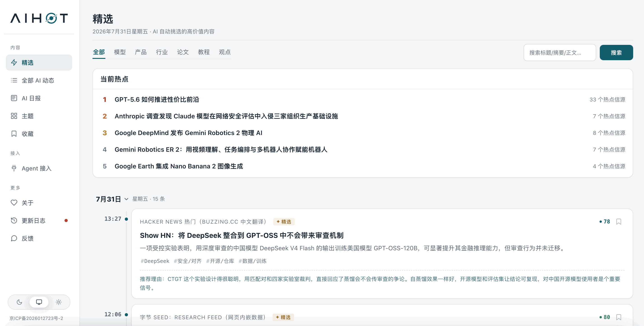Bookmark the Show HN DeepSeek article
The height and width of the screenshot is (326, 644).
point(619,222)
